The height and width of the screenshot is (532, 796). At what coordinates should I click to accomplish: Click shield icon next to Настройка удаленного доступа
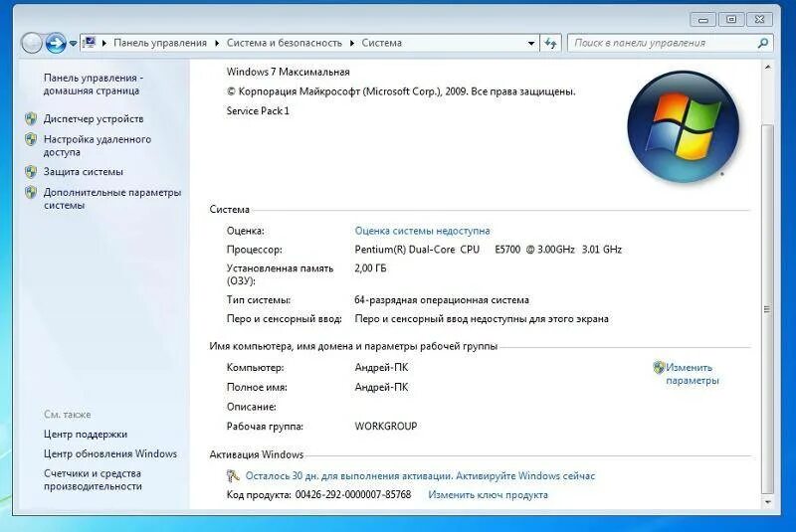(31, 139)
